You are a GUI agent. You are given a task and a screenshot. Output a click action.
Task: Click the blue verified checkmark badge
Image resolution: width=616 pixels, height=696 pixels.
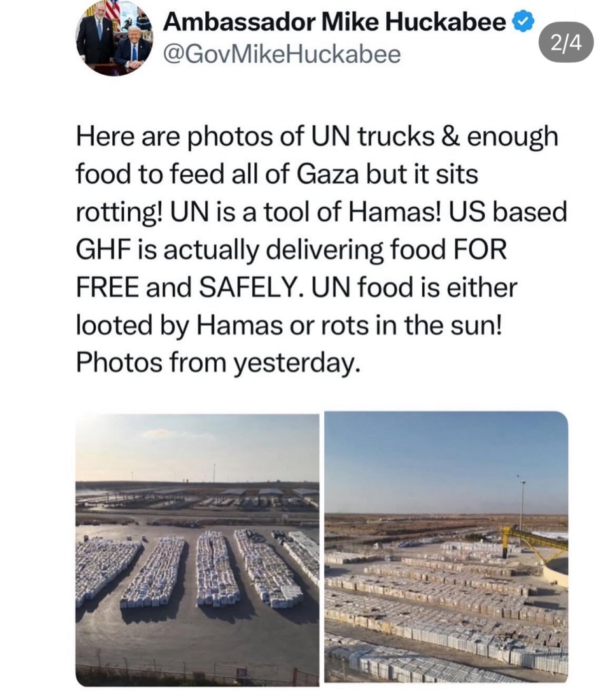pyautogui.click(x=521, y=22)
